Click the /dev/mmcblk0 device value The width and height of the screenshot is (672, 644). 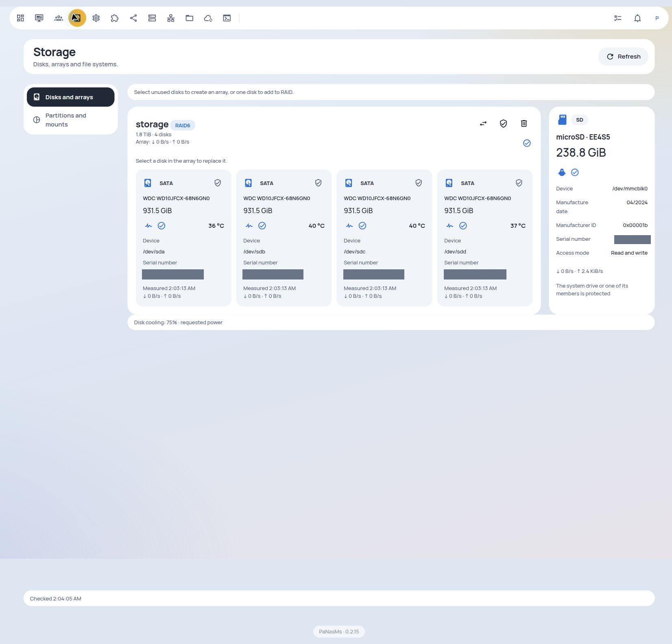630,189
